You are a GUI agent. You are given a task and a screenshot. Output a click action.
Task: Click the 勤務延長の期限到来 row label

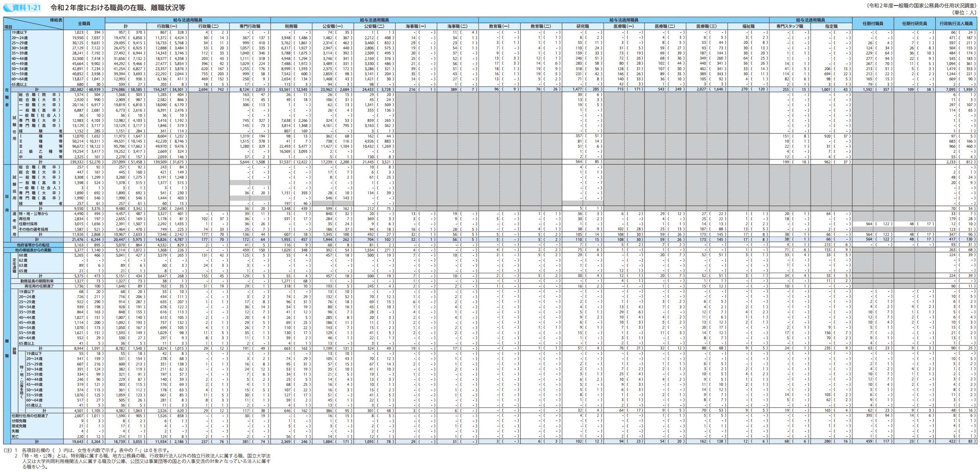tap(37, 281)
